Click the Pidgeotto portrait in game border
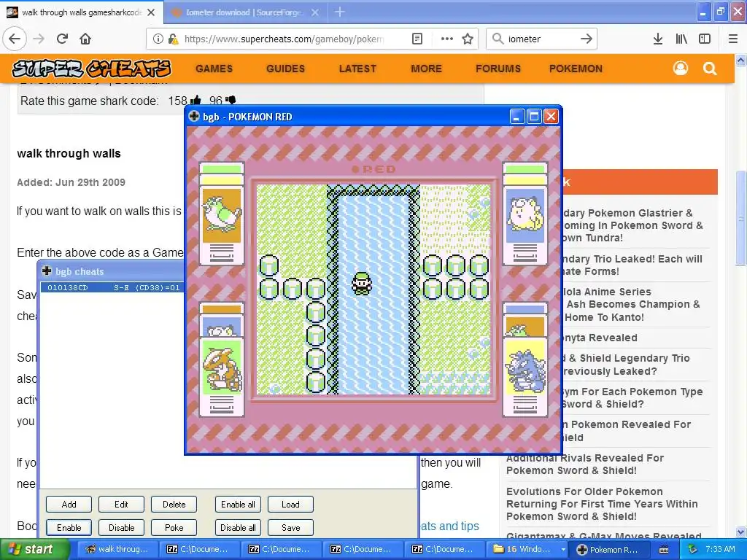 coord(222,216)
